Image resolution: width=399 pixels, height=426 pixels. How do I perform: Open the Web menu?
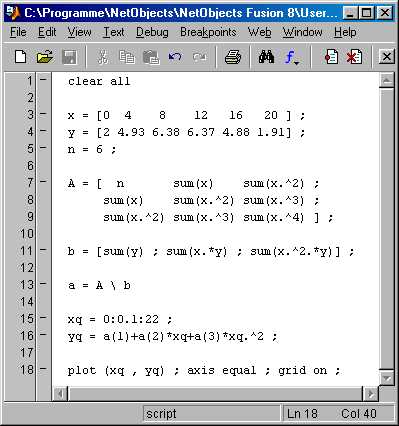coord(259,32)
